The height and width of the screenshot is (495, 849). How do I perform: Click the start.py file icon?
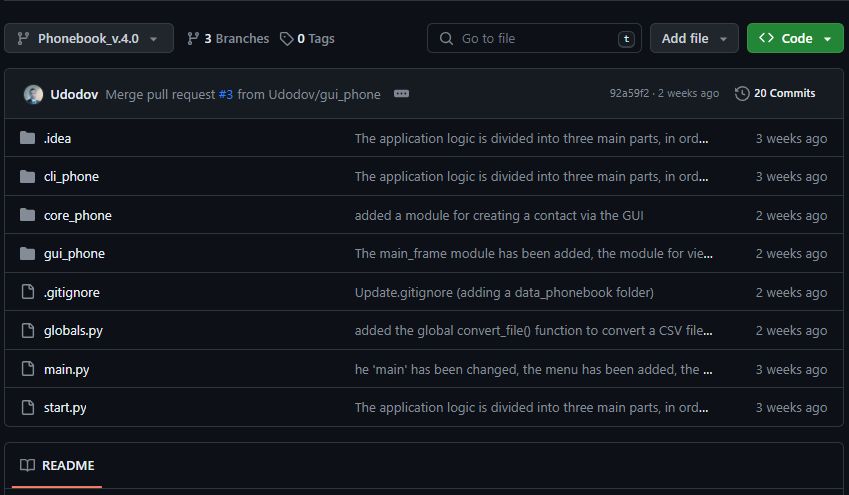28,407
